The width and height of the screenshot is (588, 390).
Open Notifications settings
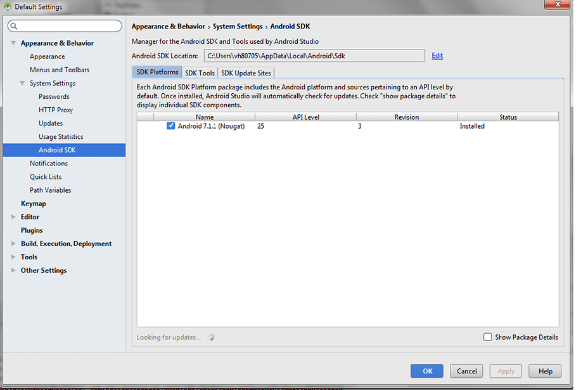[x=49, y=163]
